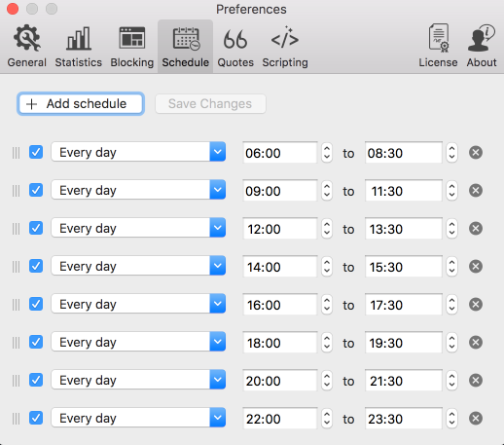Click the 23:30 end time field
Screen dimensions: 504x445
coord(404,419)
